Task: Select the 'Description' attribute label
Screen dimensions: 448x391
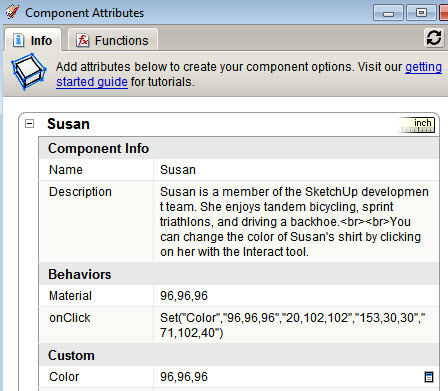Action: pos(80,192)
